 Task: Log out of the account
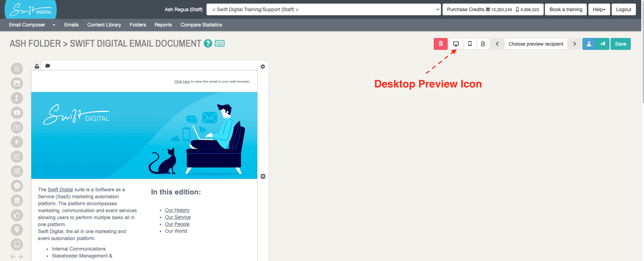point(623,9)
